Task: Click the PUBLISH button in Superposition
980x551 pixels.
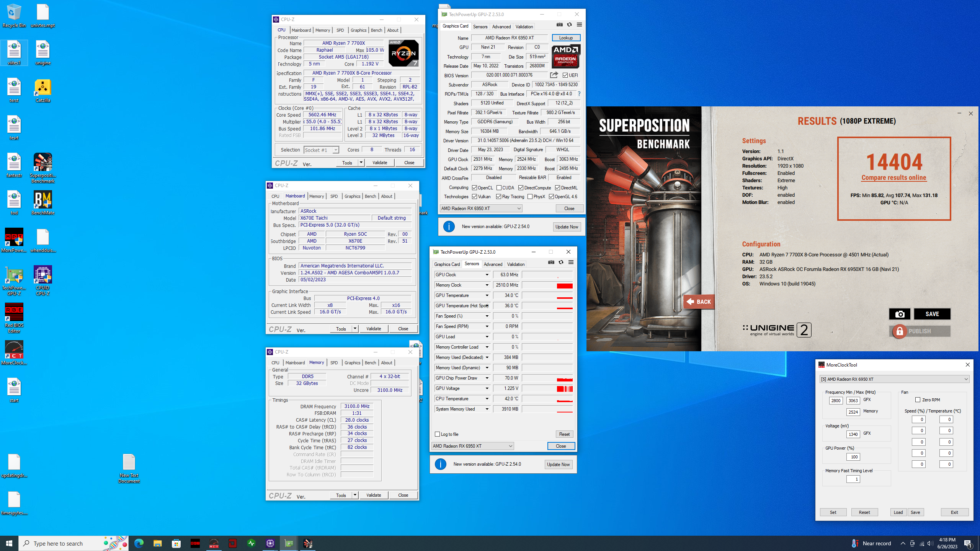Action: click(x=920, y=331)
